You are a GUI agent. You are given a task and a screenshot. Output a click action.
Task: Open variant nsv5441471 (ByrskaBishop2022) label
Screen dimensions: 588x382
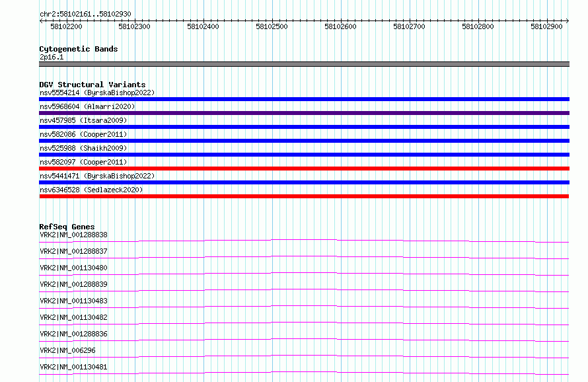click(x=97, y=176)
